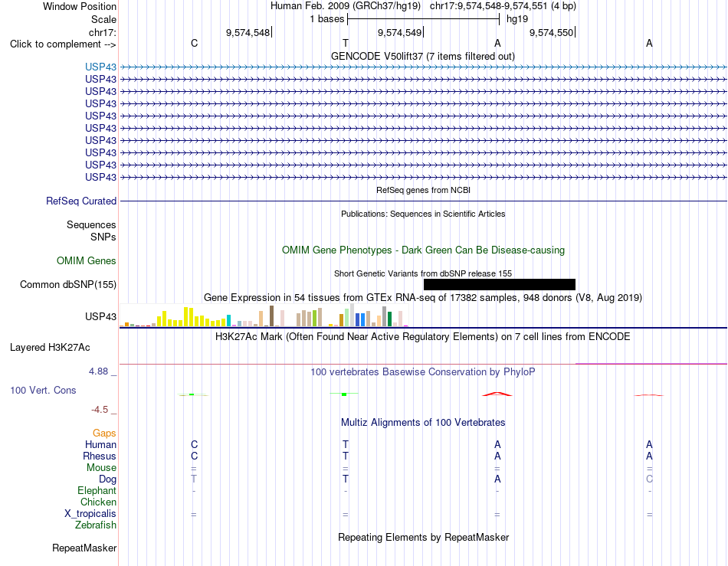Viewport: 728px width, 566px height.
Task: Click the first light-blue USP43 transcript label
Action: 100,67
